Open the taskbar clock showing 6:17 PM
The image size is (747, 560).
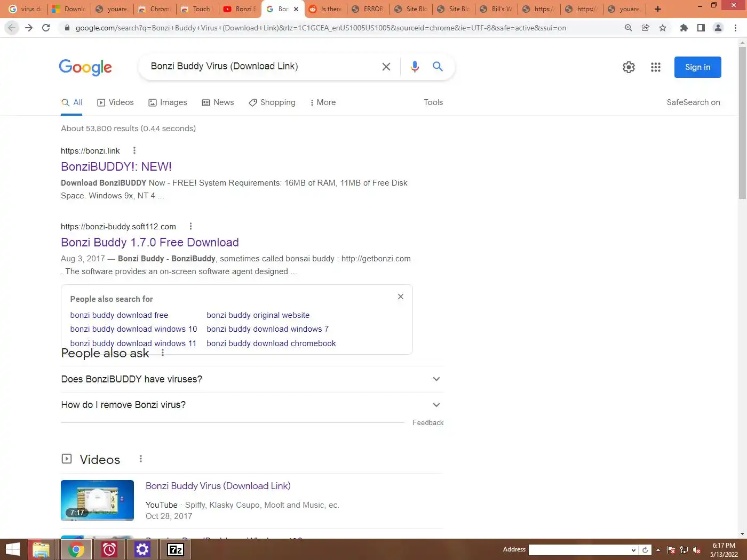point(724,550)
